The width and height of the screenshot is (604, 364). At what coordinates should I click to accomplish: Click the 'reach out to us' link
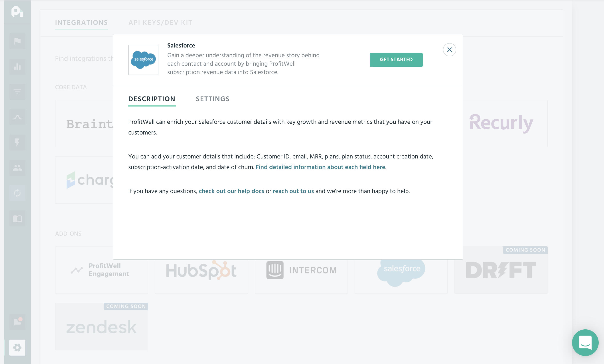293,191
